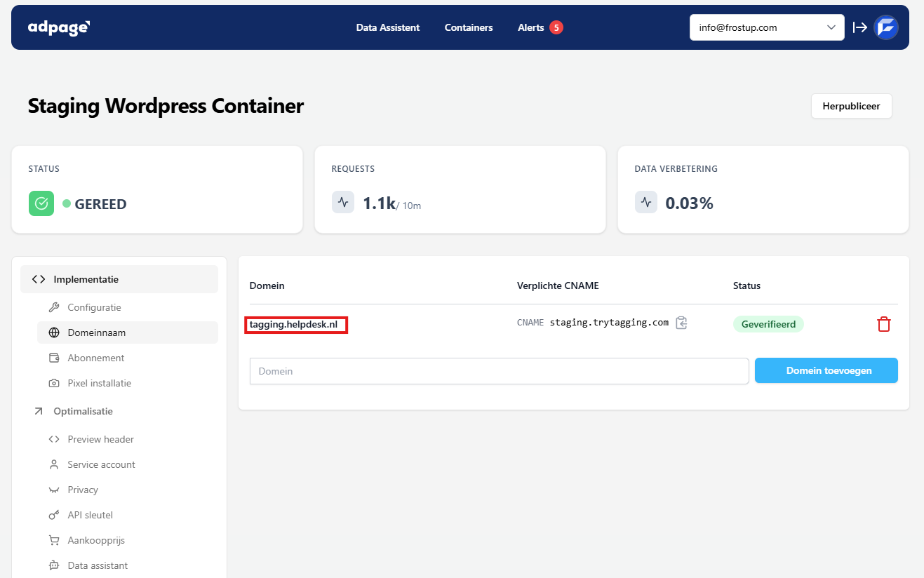Delete the tagging.helpdesk.nl domain

[x=883, y=324]
